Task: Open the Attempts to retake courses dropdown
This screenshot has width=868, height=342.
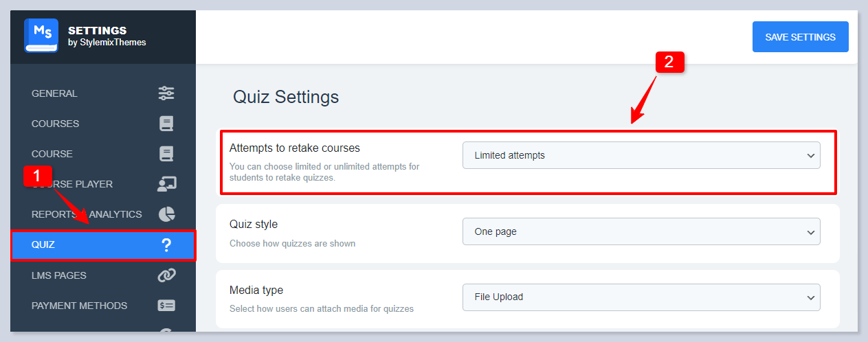Action: pyautogui.click(x=641, y=155)
